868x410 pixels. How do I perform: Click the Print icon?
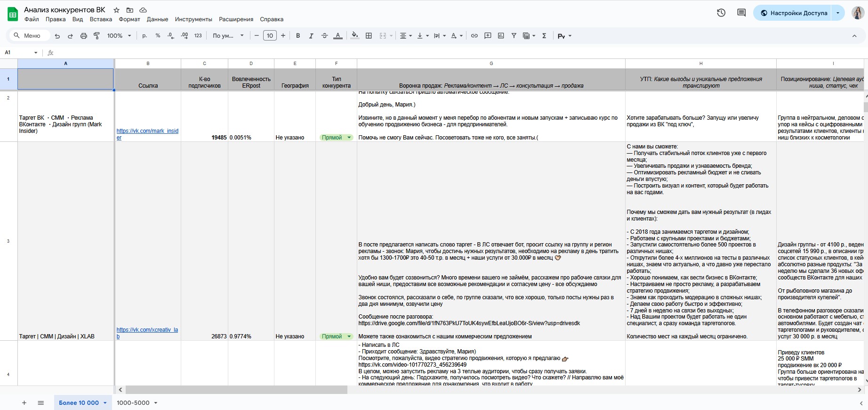(x=83, y=36)
